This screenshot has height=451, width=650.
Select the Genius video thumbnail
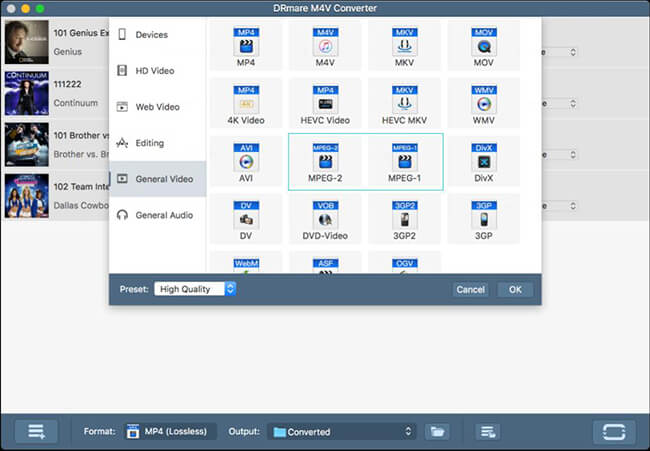(27, 42)
